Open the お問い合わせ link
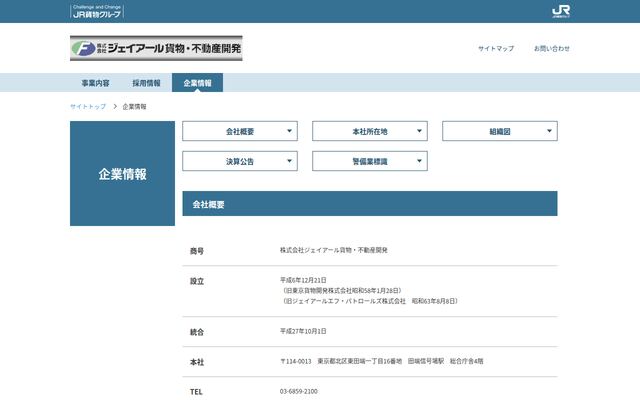Screen dimensions: 640x400 552,48
